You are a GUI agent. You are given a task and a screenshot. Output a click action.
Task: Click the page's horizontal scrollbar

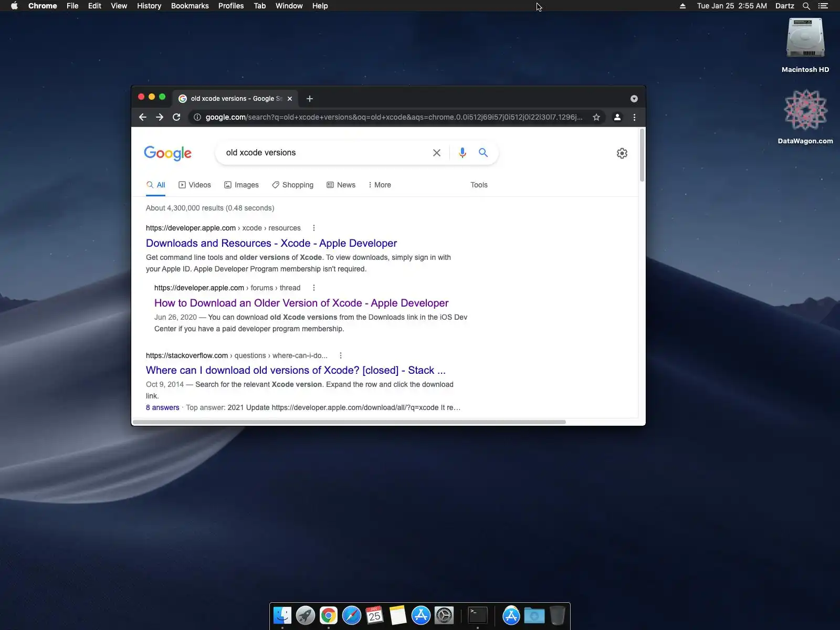click(x=349, y=422)
